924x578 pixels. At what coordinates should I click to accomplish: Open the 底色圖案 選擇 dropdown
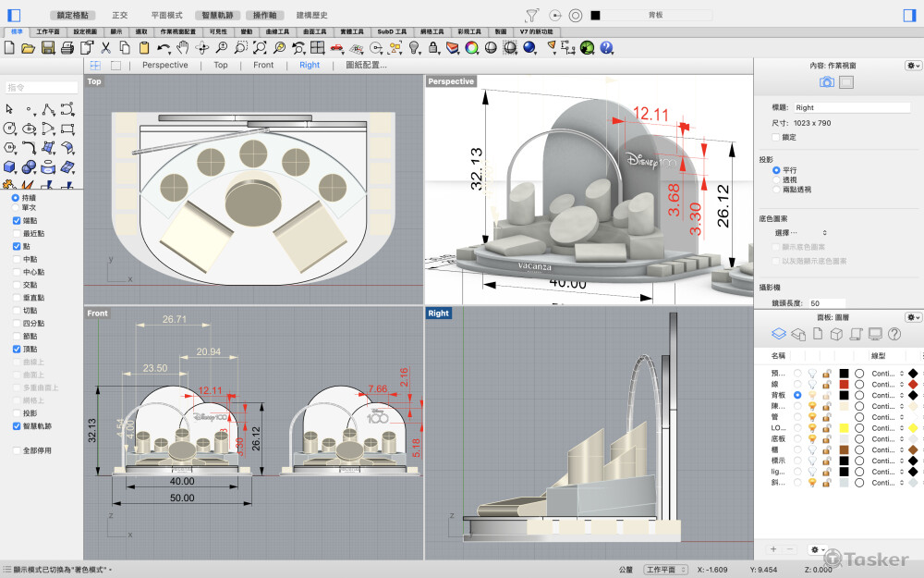(800, 232)
